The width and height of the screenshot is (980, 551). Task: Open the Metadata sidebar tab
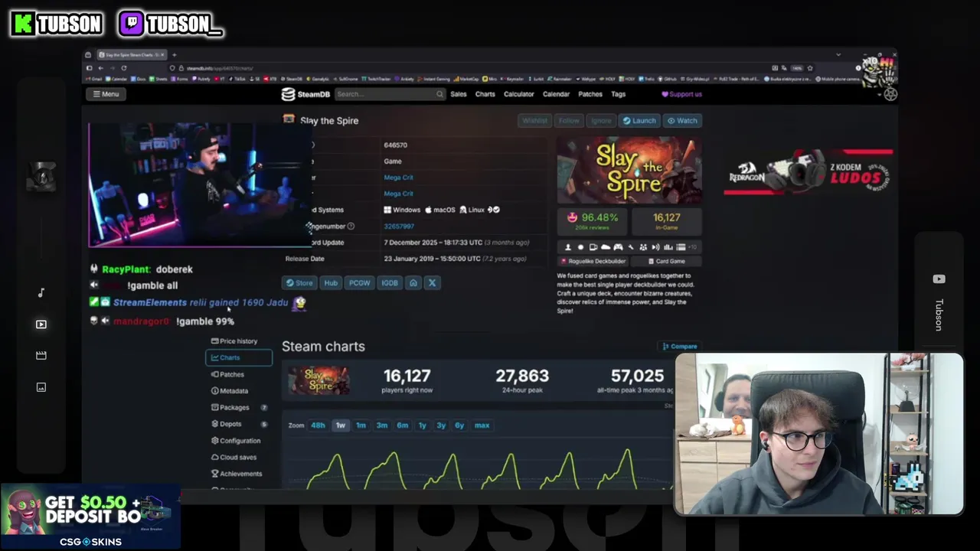(x=238, y=391)
